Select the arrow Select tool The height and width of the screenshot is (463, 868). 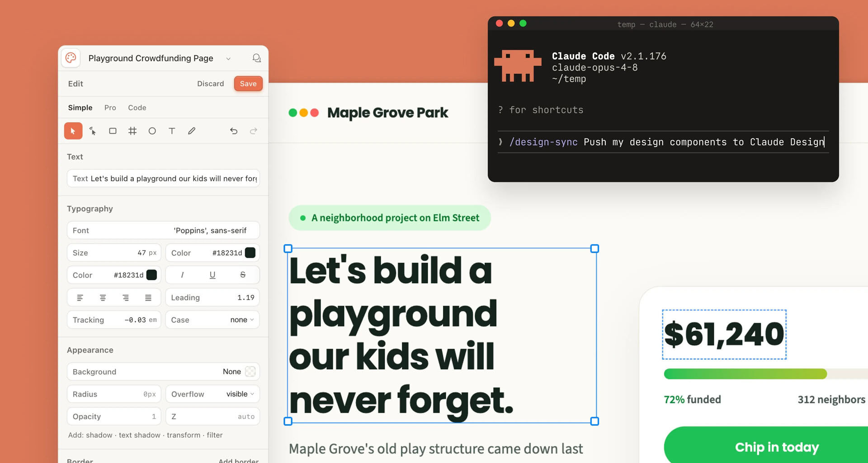[73, 131]
